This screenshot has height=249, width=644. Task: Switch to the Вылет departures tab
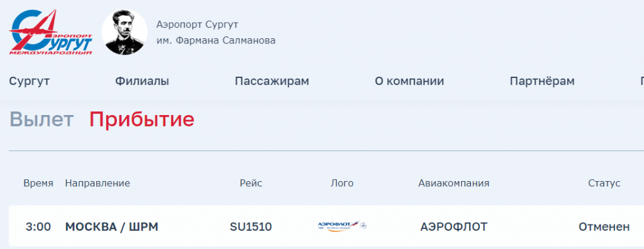click(x=42, y=119)
